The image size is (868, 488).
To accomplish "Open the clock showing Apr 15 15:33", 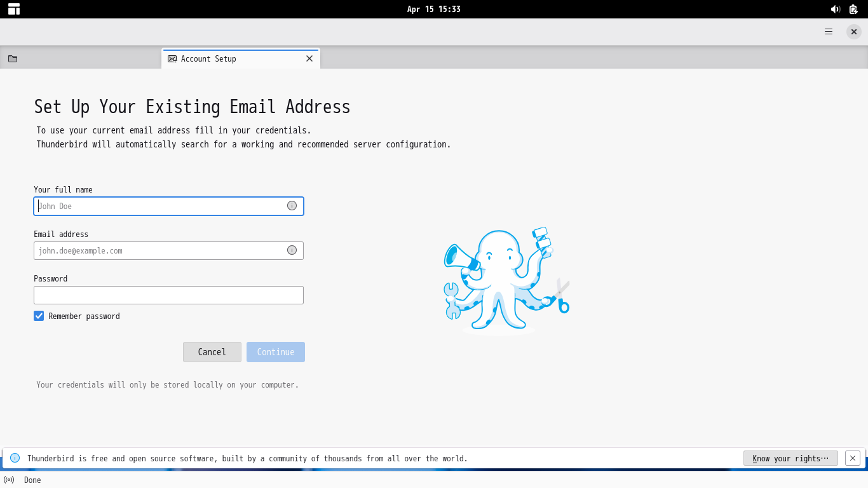I will (x=434, y=9).
